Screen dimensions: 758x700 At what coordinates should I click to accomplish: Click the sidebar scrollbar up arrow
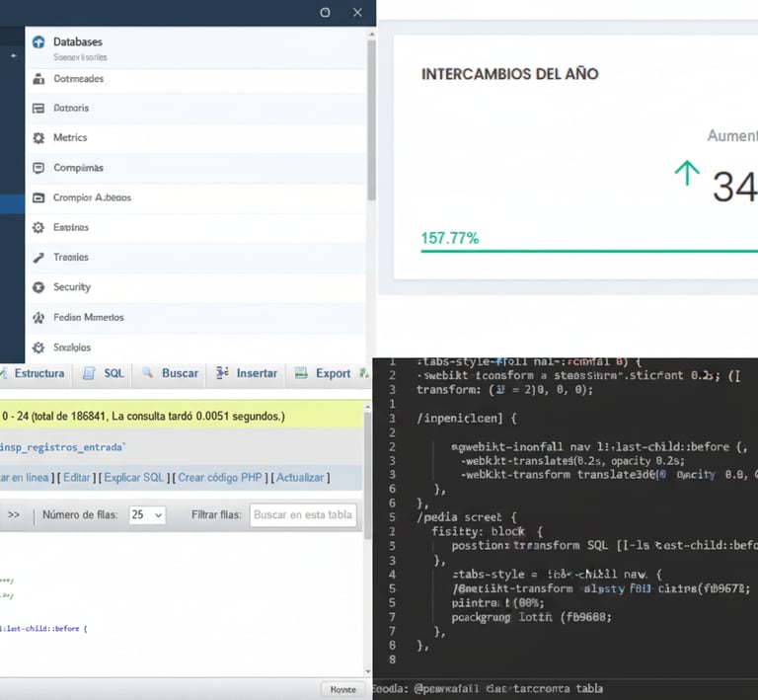pyautogui.click(x=371, y=35)
